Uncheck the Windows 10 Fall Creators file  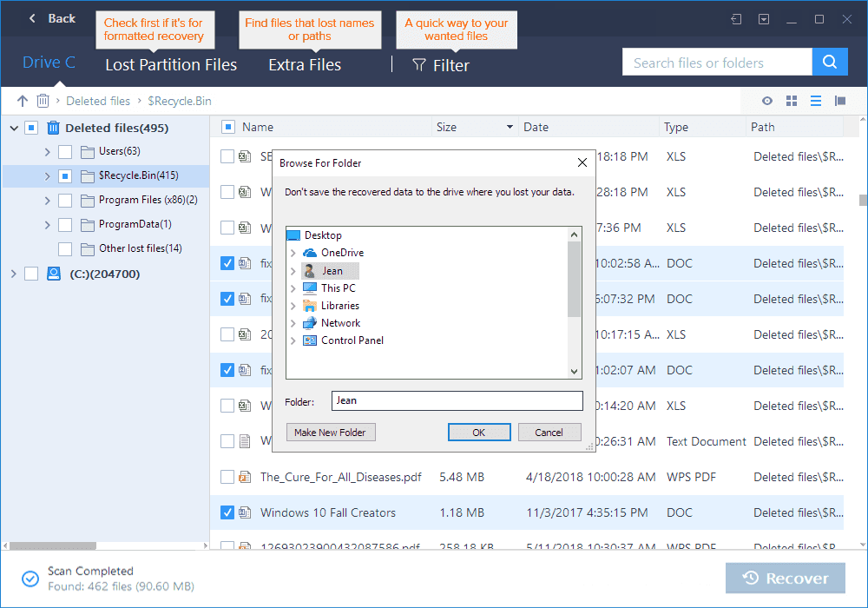tap(227, 512)
